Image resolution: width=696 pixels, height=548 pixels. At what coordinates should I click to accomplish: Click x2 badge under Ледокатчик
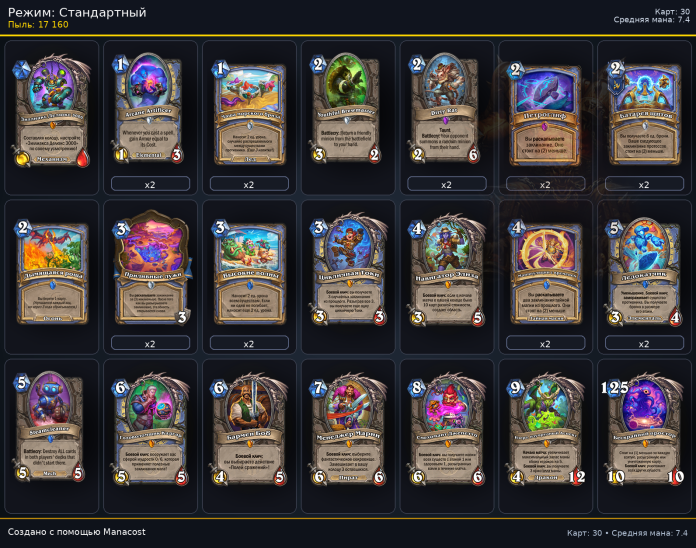(x=644, y=343)
